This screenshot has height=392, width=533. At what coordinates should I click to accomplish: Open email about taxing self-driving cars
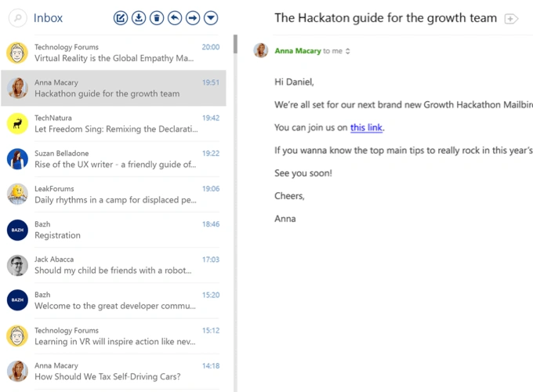pos(114,372)
